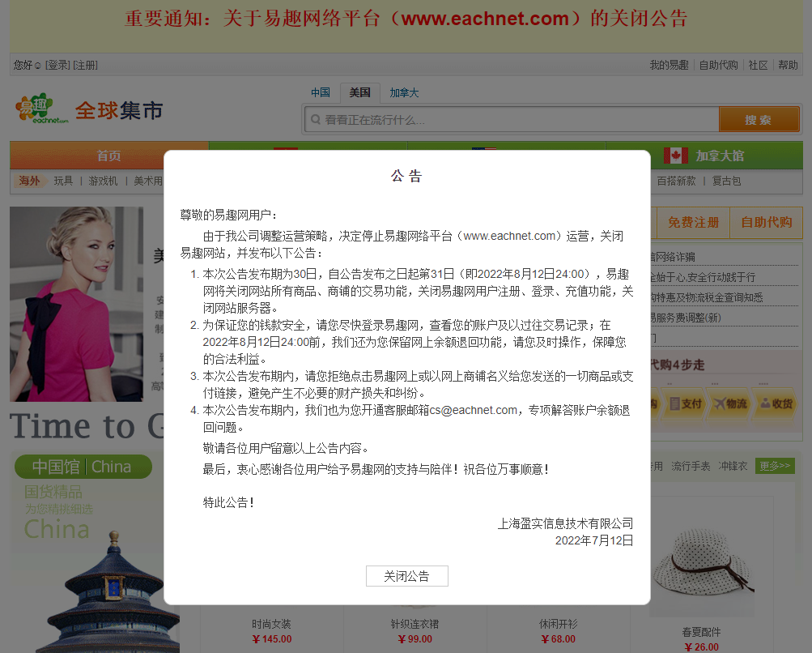Open the 流行手表 link

coord(691,466)
